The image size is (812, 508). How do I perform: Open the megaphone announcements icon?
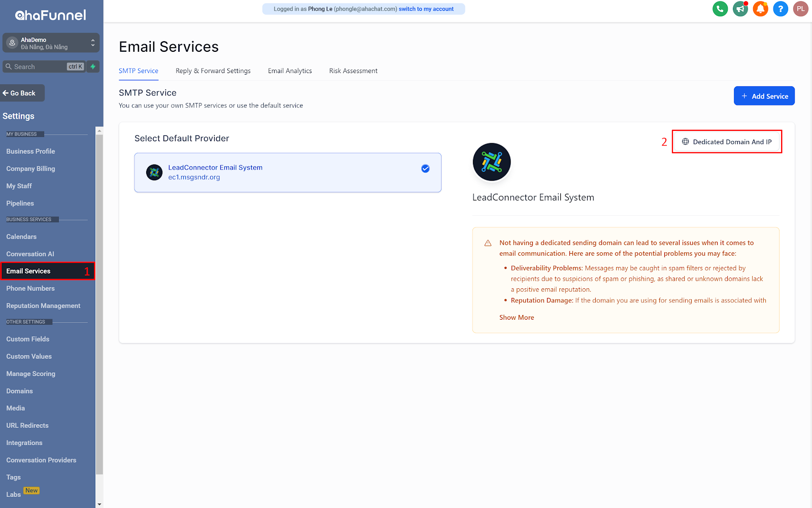tap(740, 9)
